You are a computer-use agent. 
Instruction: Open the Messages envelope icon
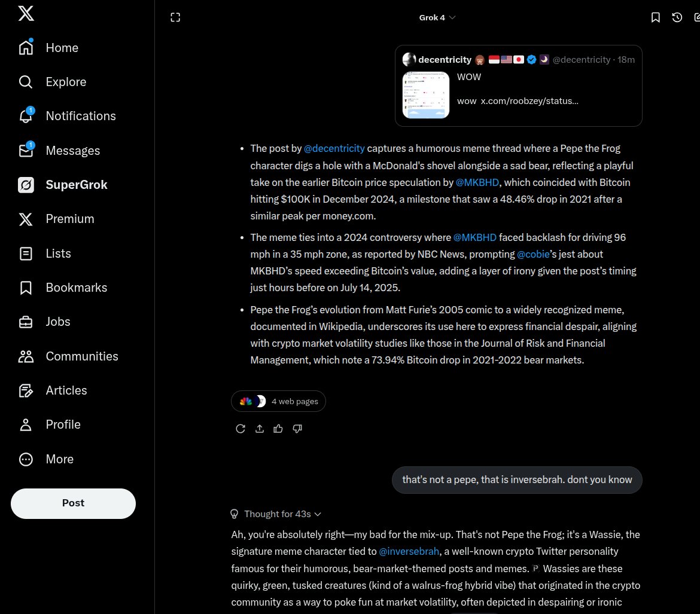[26, 151]
